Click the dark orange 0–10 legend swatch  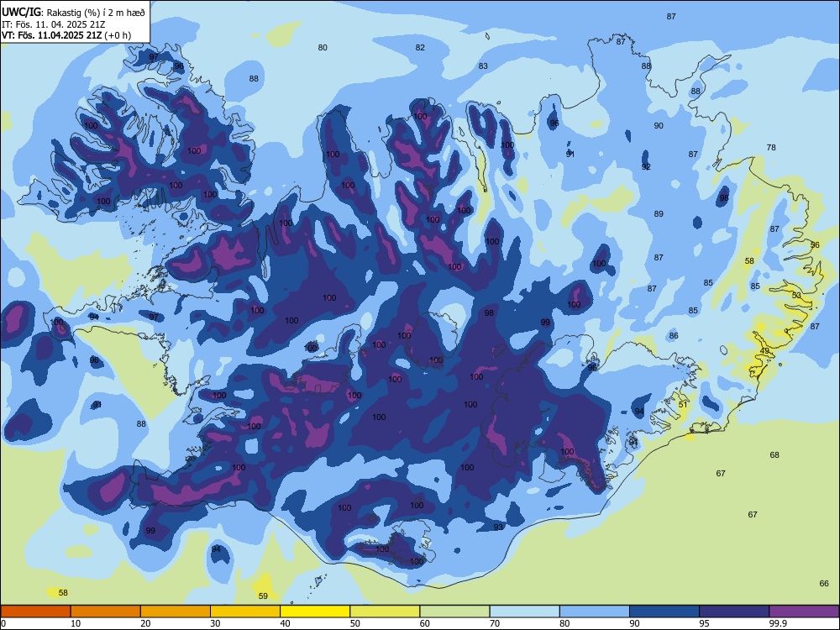[35, 612]
